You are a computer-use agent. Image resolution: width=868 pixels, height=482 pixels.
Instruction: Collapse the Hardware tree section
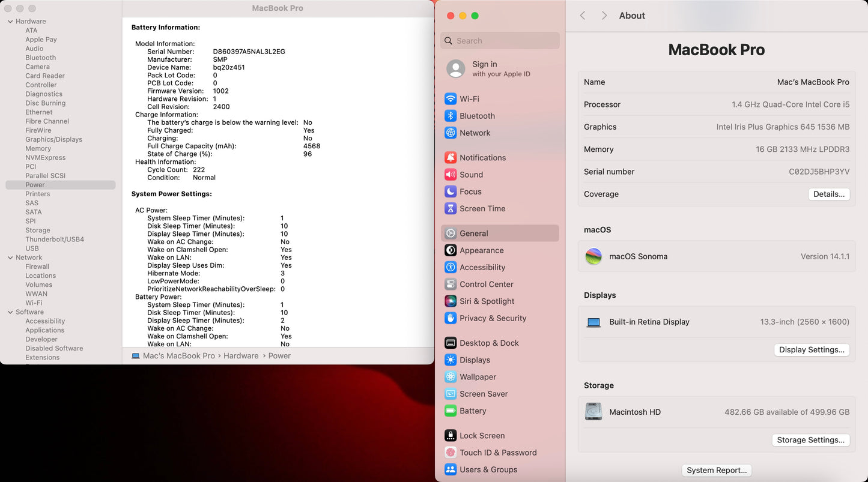10,22
